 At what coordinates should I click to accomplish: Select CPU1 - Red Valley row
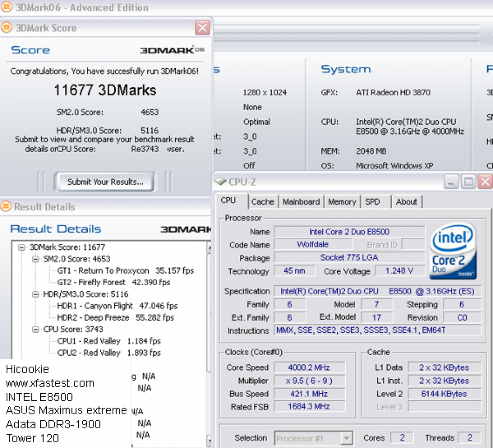tap(109, 341)
